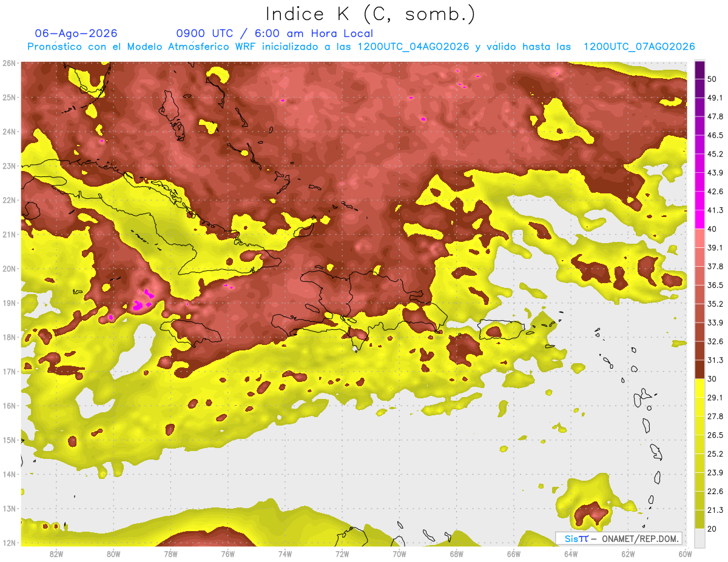Click the '16N' latitude label

[x=8, y=406]
